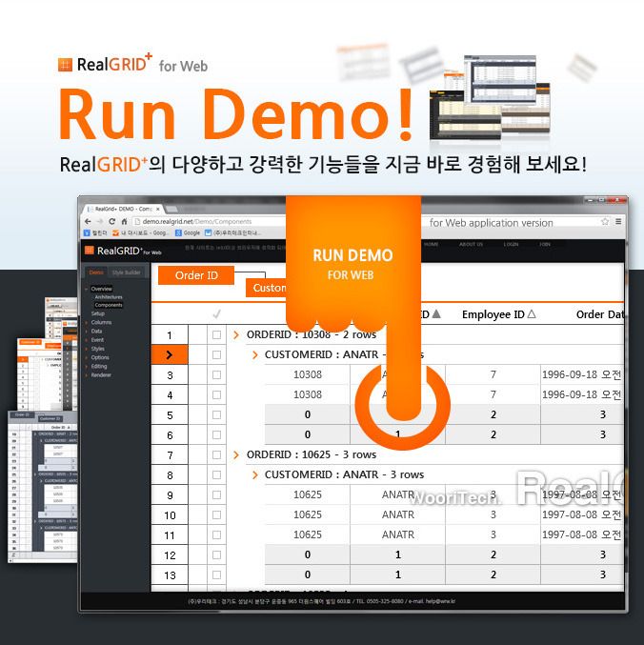Close the RealGrid+ DEMO browser tab

[x=157, y=209]
